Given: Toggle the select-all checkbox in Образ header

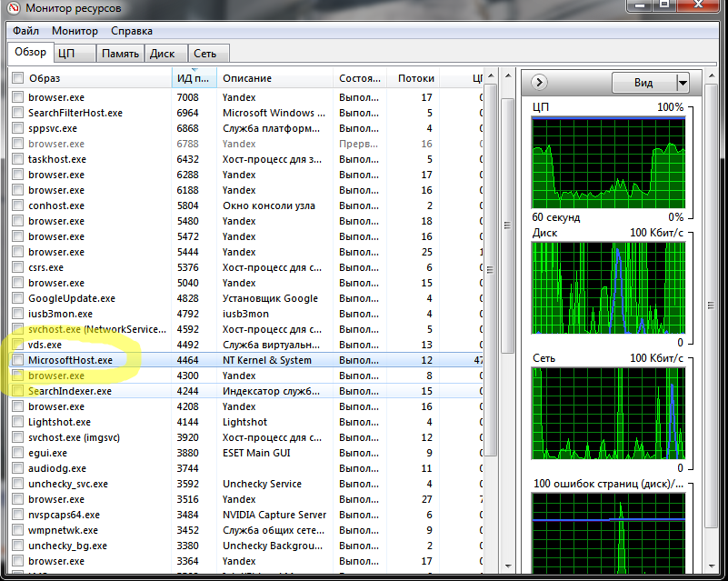Looking at the screenshot, I should coord(17,79).
